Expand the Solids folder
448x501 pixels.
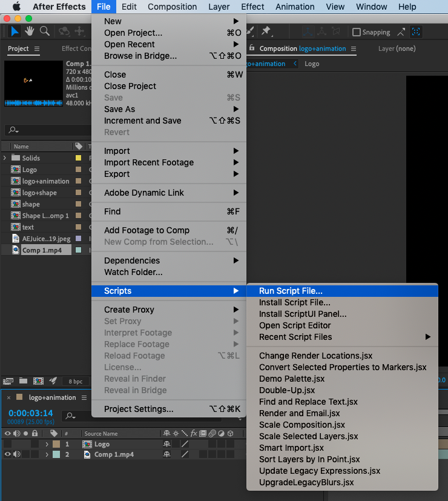4,158
